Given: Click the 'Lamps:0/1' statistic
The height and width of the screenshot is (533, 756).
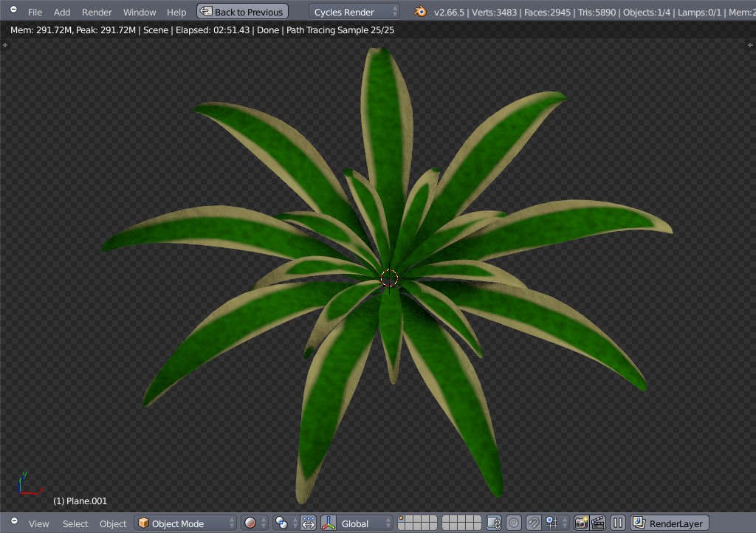Looking at the screenshot, I should point(700,12).
